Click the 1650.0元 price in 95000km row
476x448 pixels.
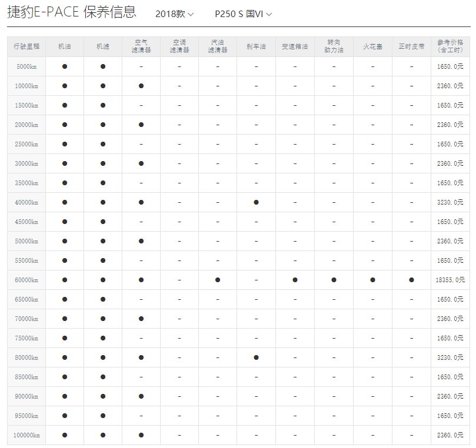(450, 416)
